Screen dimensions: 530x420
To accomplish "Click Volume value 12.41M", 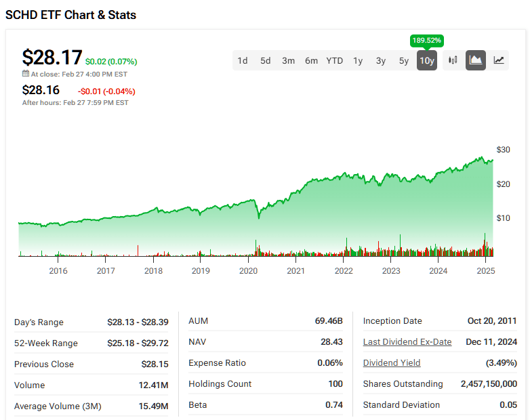I will click(x=153, y=385).
